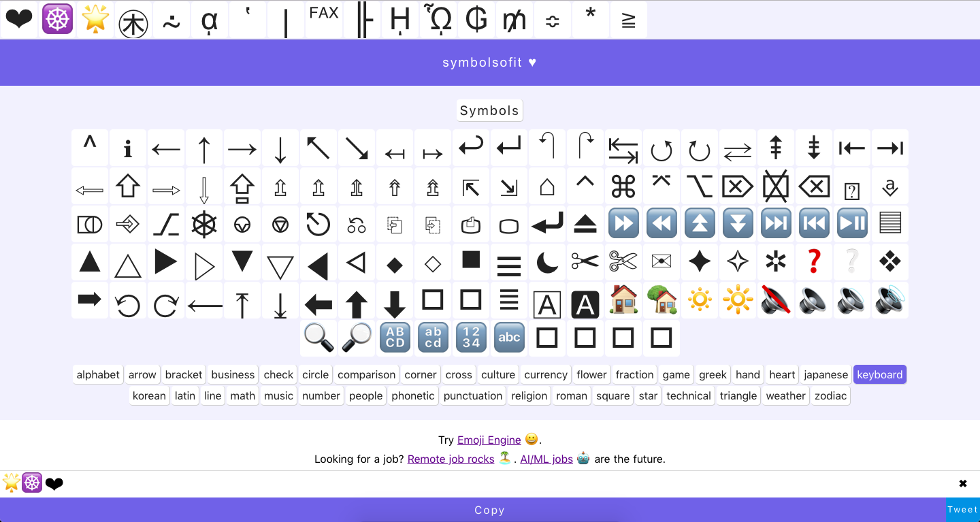980x522 pixels.
Task: Select the magnifying glass symbol
Action: tap(318, 337)
